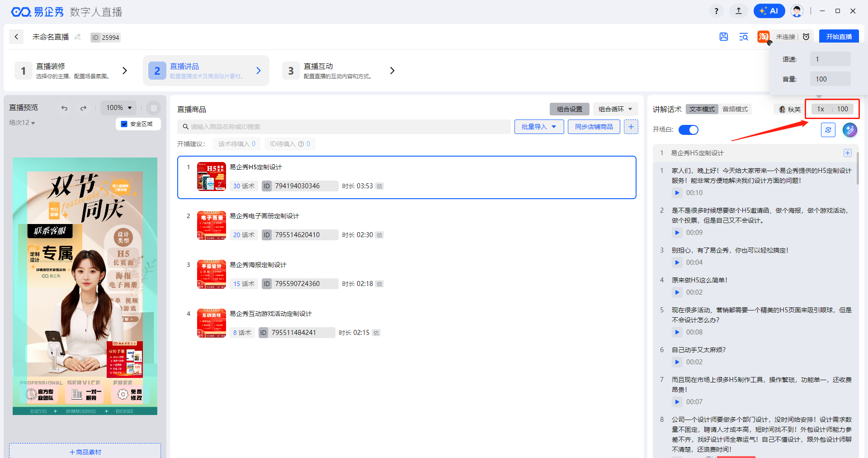This screenshot has width=868, height=458.
Task: Play script line 6 audio 00:02
Action: click(x=677, y=362)
